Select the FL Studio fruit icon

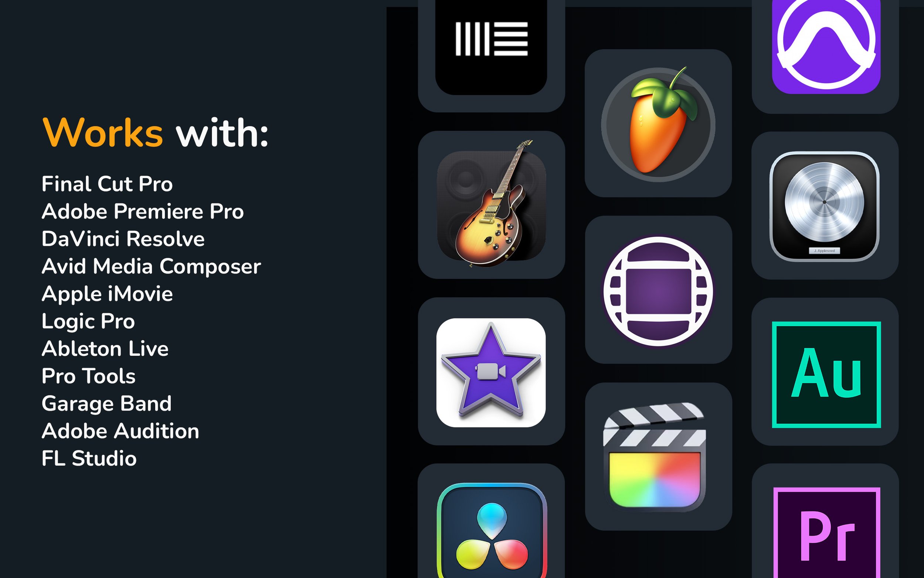(x=658, y=124)
